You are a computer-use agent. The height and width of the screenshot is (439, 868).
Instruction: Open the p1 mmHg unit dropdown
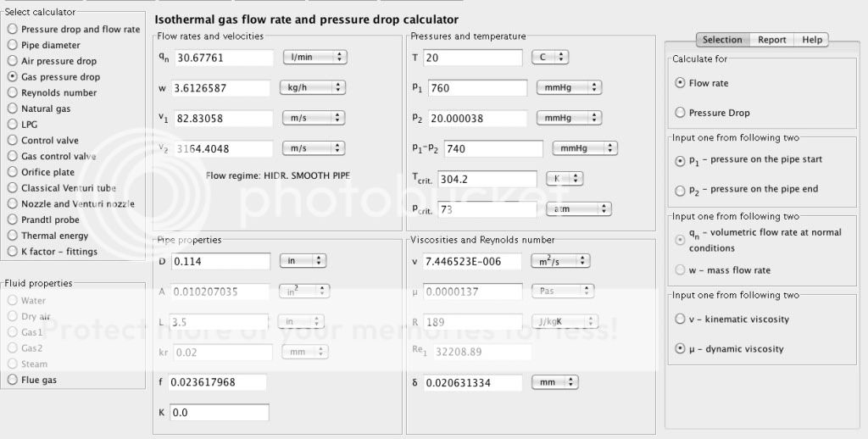tap(568, 87)
